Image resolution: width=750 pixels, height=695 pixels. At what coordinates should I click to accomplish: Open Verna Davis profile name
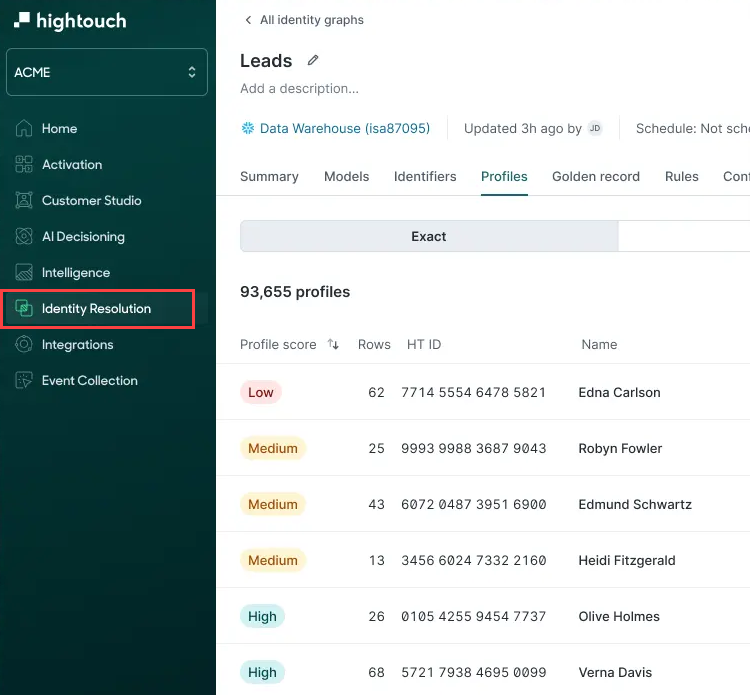(x=615, y=672)
